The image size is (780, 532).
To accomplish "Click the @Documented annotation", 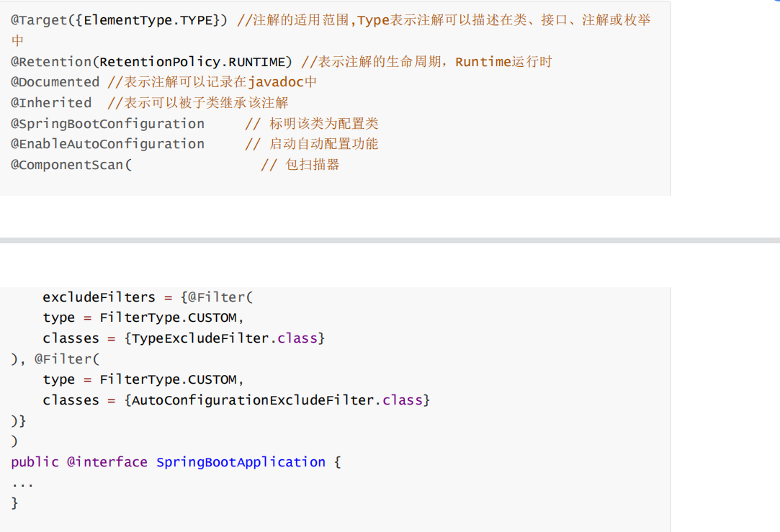I will (55, 82).
